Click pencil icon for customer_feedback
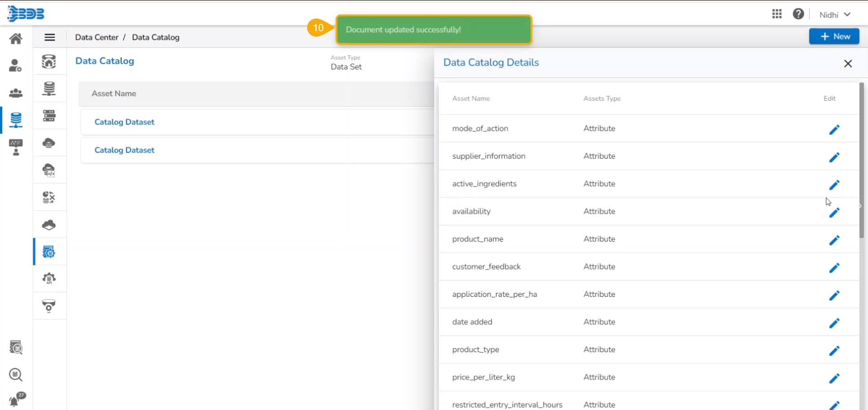This screenshot has width=868, height=410. pyautogui.click(x=834, y=268)
